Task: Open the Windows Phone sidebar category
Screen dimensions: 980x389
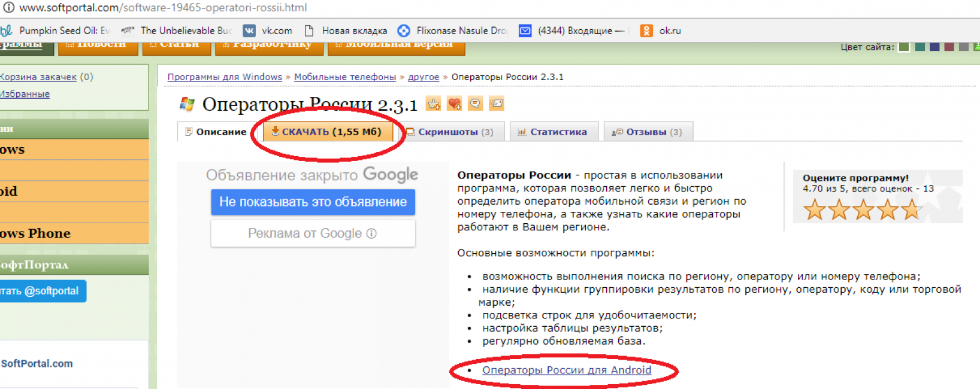Action: coord(74,233)
